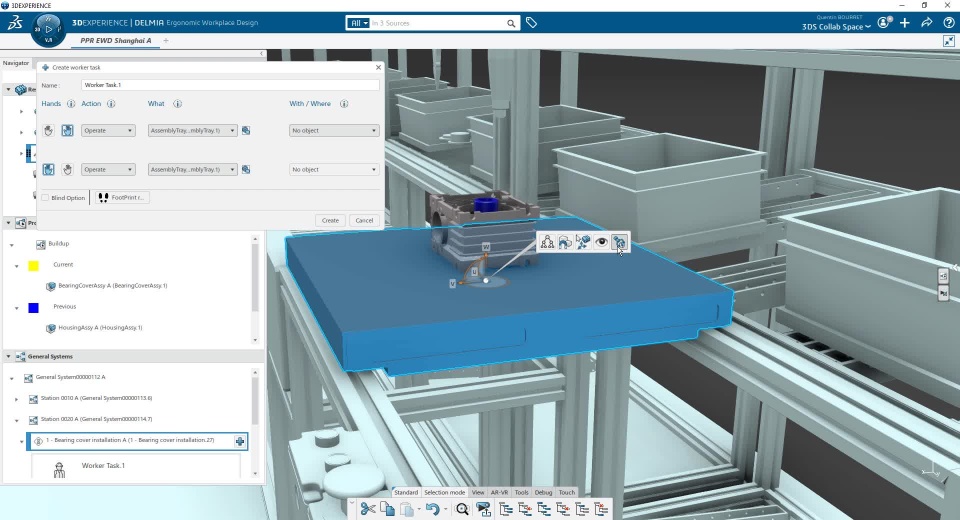The width and height of the screenshot is (960, 520).
Task: Click the Create button in dialog
Action: 330,220
